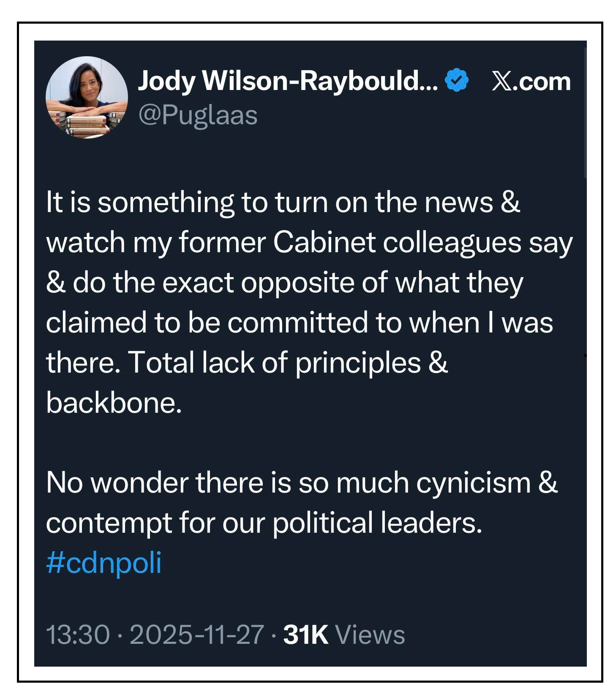Screen dimensions: 616x700
Task: Click the 13:30 post timestamp
Action: pyautogui.click(x=78, y=634)
